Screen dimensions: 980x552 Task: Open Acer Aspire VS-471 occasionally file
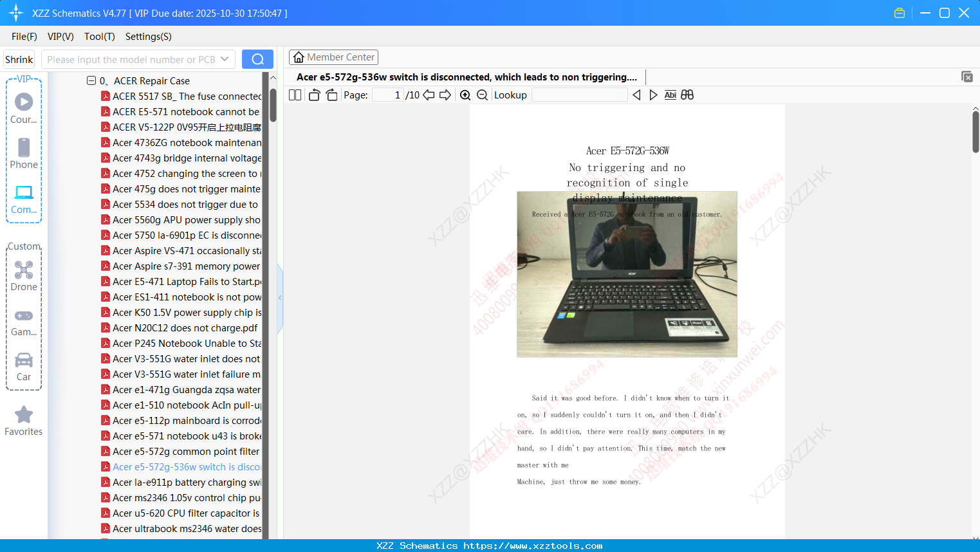(181, 251)
